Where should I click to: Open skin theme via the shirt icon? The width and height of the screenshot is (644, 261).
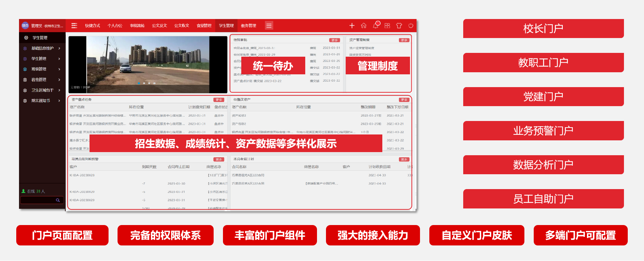[x=399, y=26]
